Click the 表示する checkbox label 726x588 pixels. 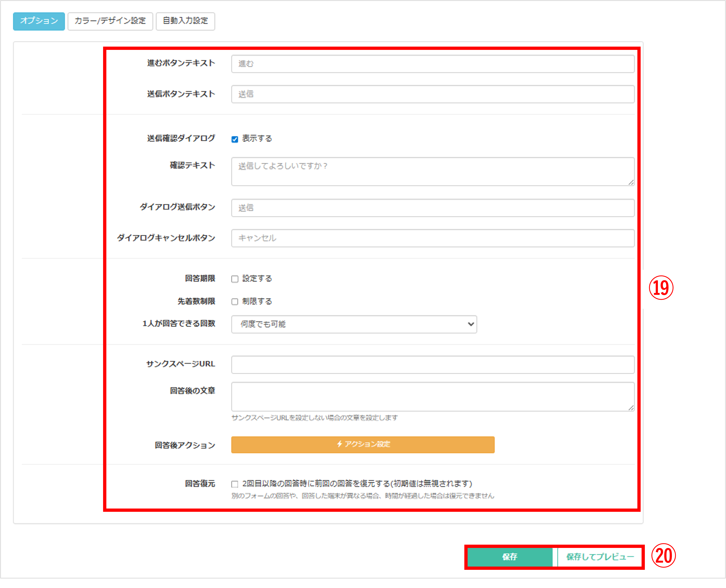pyautogui.click(x=257, y=138)
